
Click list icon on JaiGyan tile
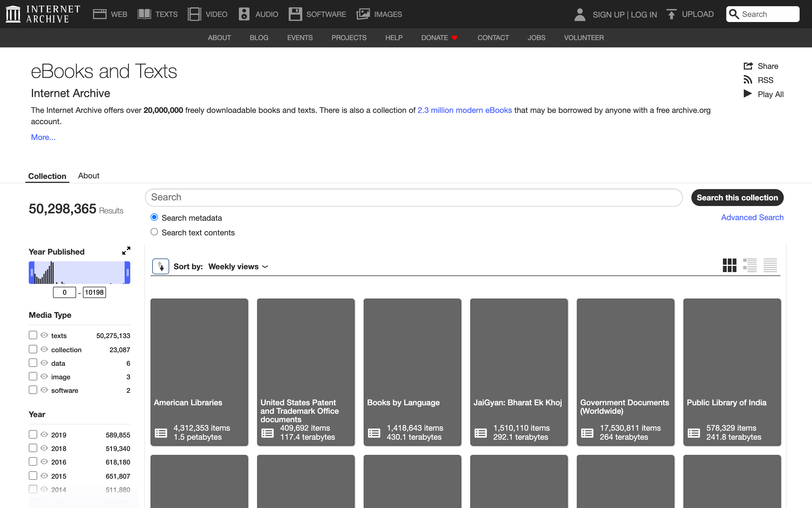tap(481, 433)
